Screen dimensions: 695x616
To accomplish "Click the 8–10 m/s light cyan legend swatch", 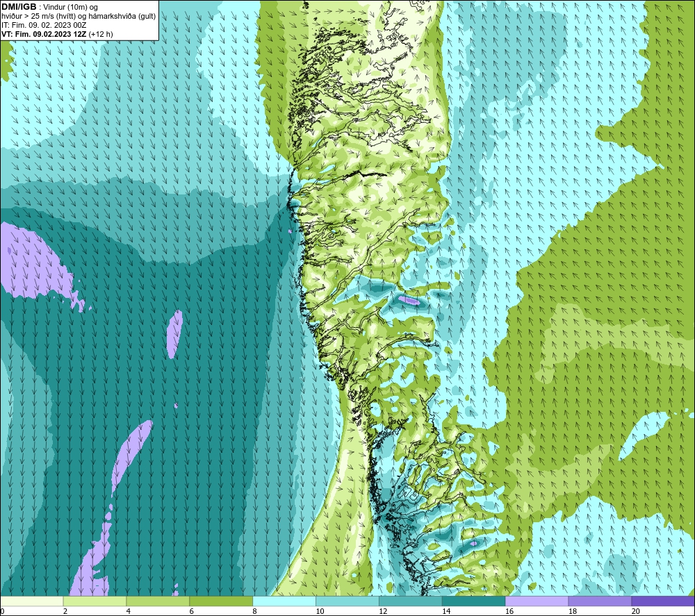I will coord(284,601).
